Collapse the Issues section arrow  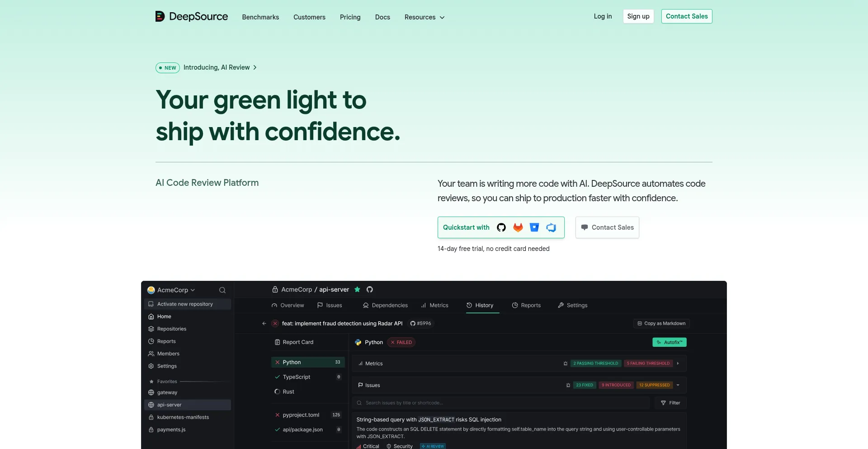click(678, 385)
